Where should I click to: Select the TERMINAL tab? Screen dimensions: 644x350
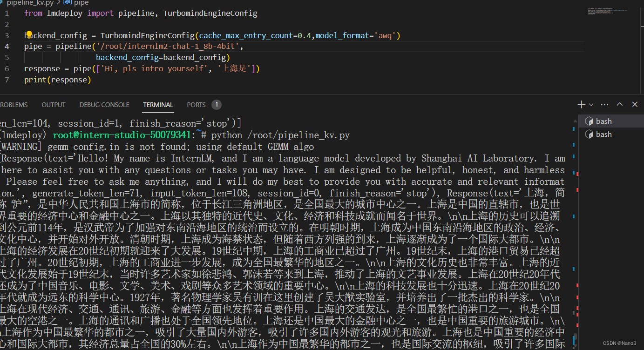pyautogui.click(x=158, y=105)
